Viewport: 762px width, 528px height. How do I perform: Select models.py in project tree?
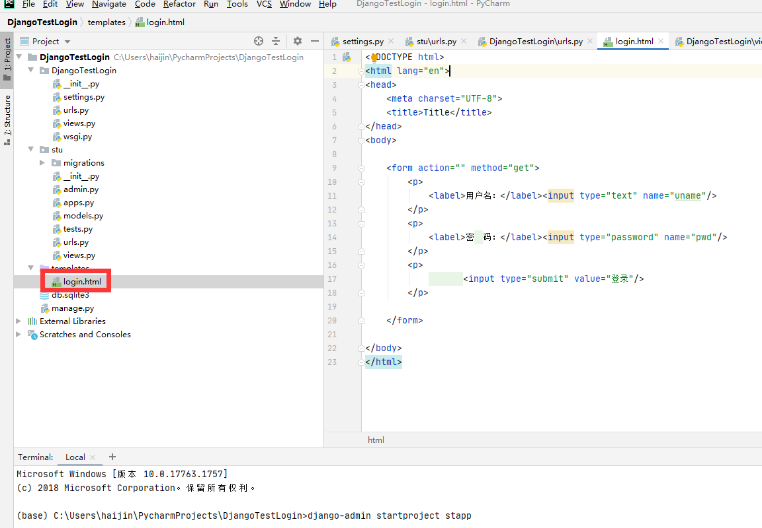[x=83, y=215]
